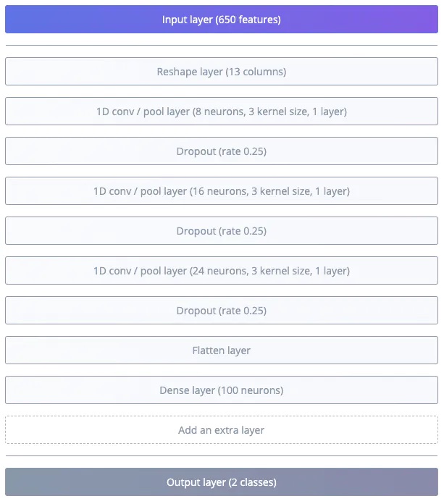
Task: Select the Dropout layer below the 8-neuron conv
Action: click(x=222, y=151)
